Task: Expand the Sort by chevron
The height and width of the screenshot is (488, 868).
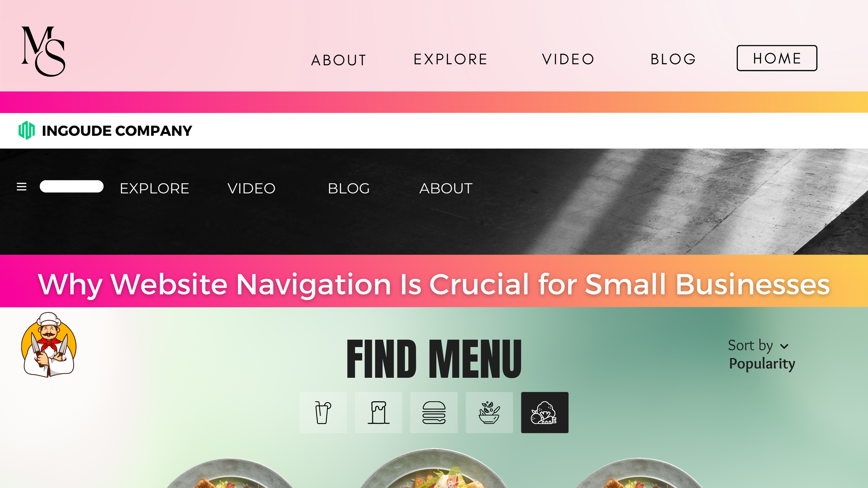Action: pos(784,346)
